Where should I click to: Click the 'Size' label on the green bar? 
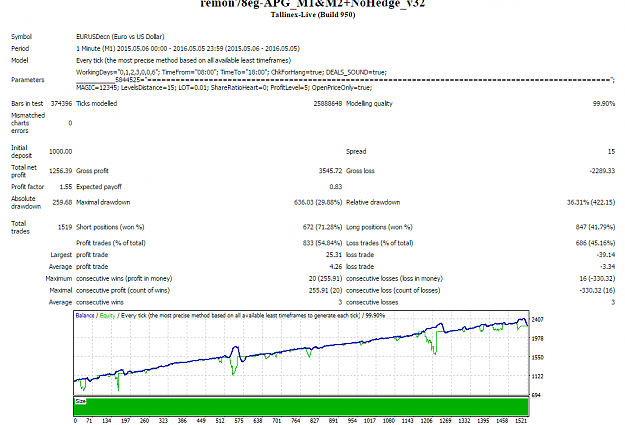click(x=81, y=401)
